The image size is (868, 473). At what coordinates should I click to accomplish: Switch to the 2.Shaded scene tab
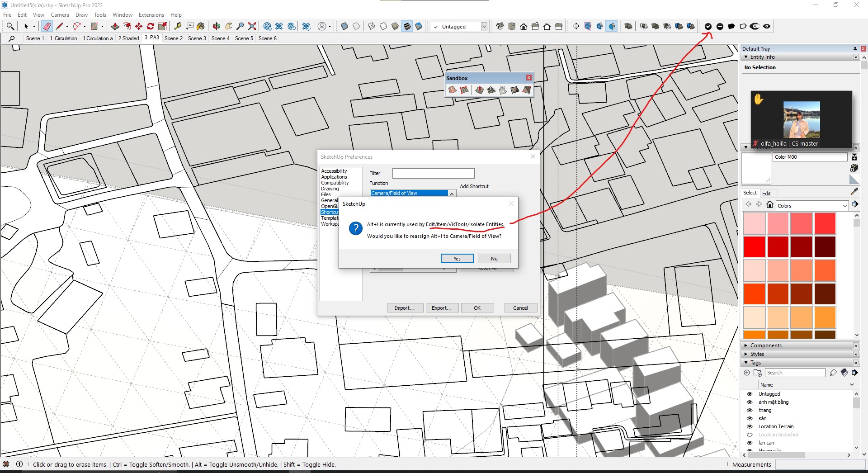click(x=129, y=38)
